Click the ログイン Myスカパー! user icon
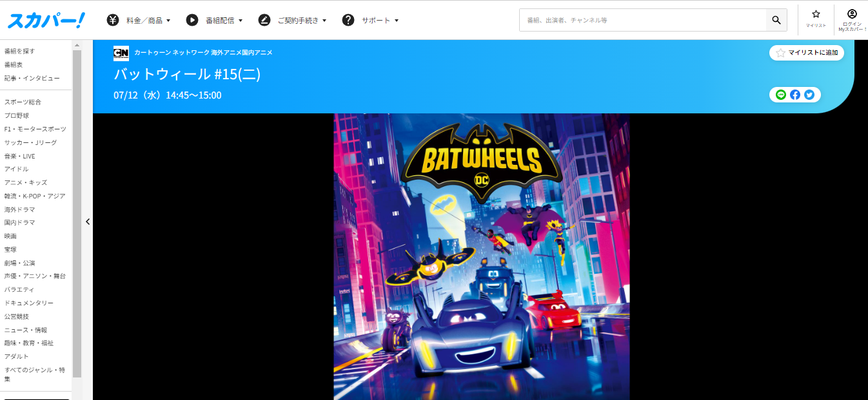This screenshot has width=868, height=400. pos(852,18)
